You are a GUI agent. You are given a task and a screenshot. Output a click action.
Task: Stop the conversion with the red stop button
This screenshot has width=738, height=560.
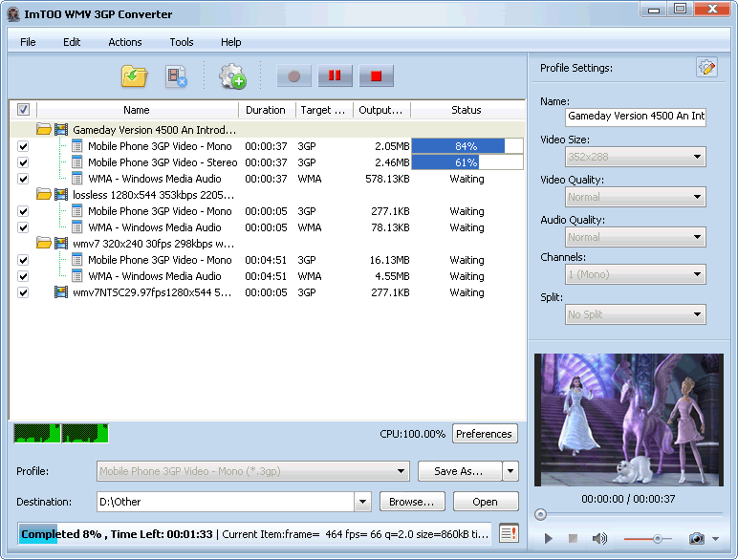[x=376, y=76]
